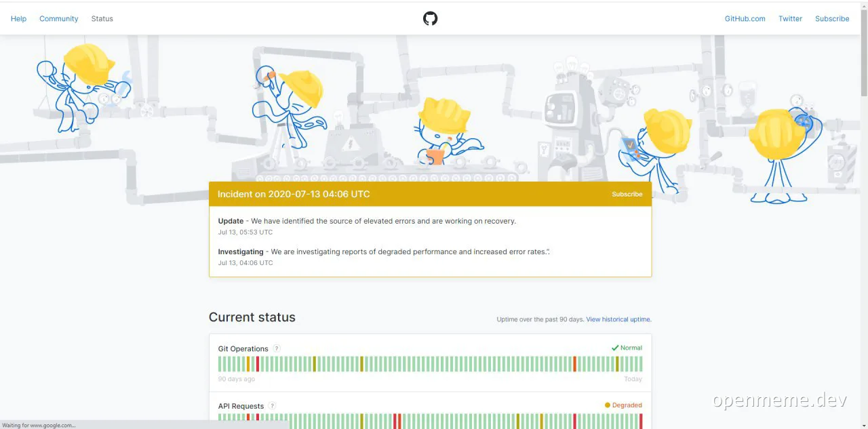
Task: Click the Git Operations label
Action: tap(243, 348)
